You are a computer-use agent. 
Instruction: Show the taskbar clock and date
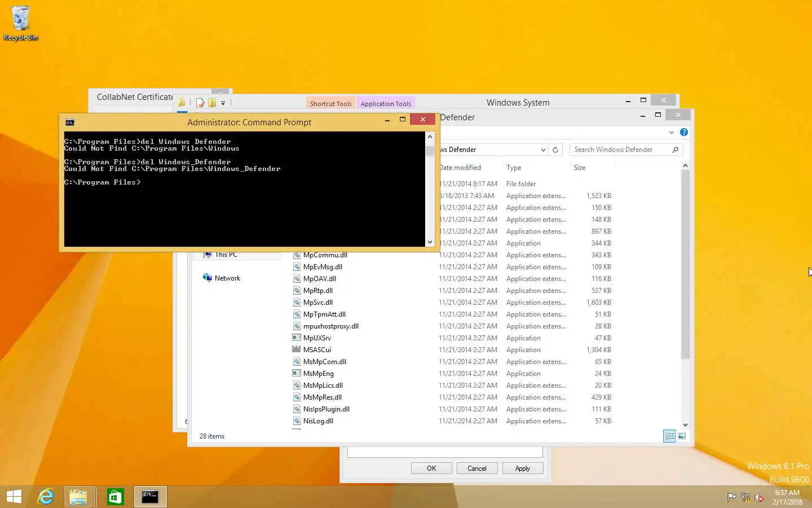coord(787,497)
